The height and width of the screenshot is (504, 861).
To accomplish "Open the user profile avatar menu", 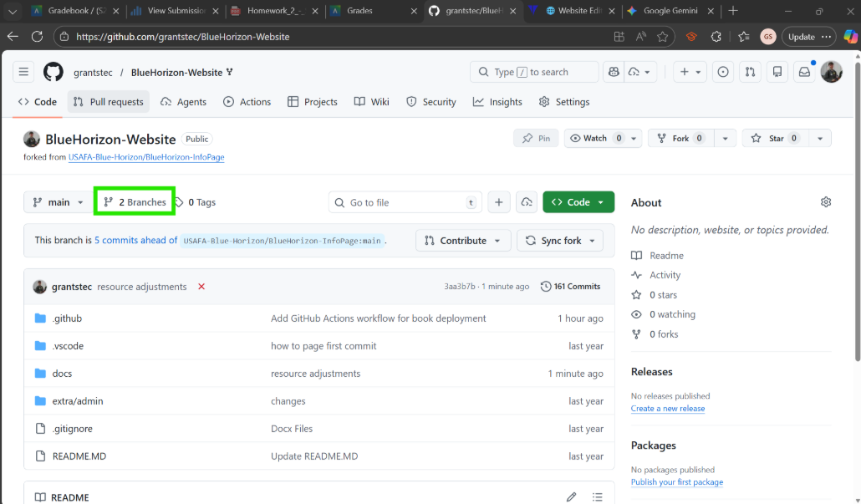I will coord(832,72).
